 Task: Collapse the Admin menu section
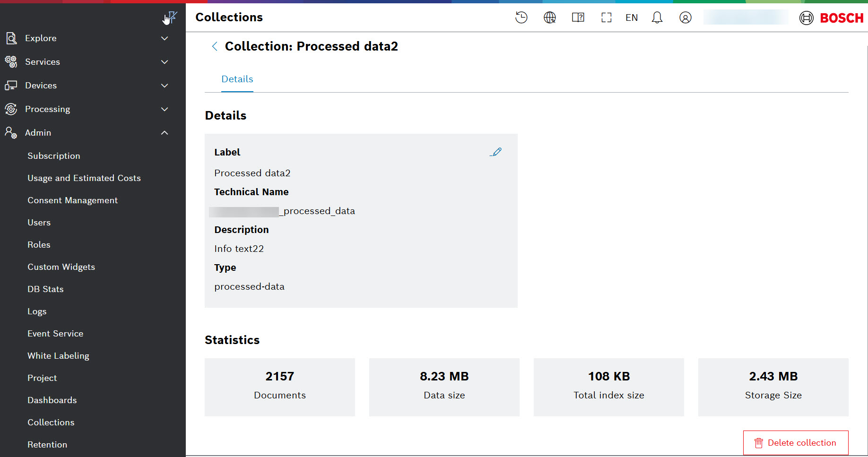(x=87, y=133)
